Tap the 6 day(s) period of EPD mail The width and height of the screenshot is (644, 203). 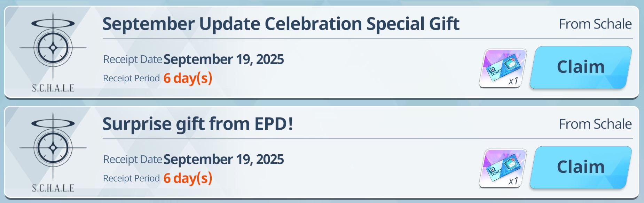click(x=188, y=178)
